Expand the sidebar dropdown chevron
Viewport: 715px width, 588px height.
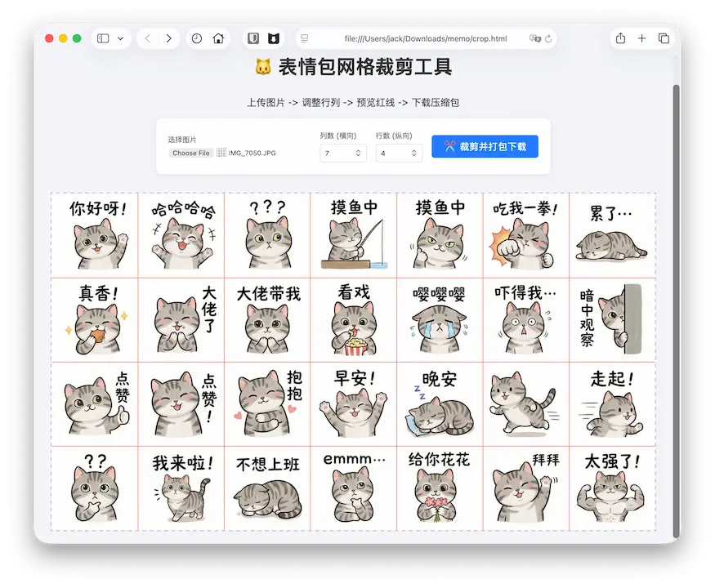pyautogui.click(x=121, y=38)
